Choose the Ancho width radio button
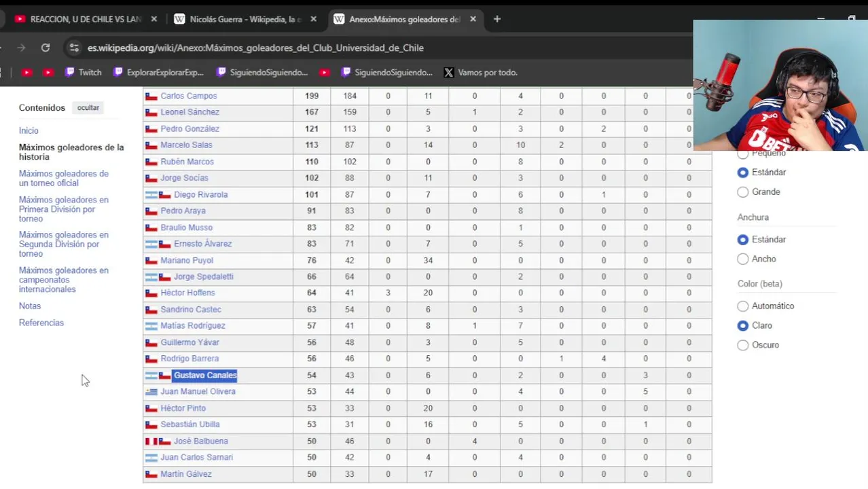 743,259
